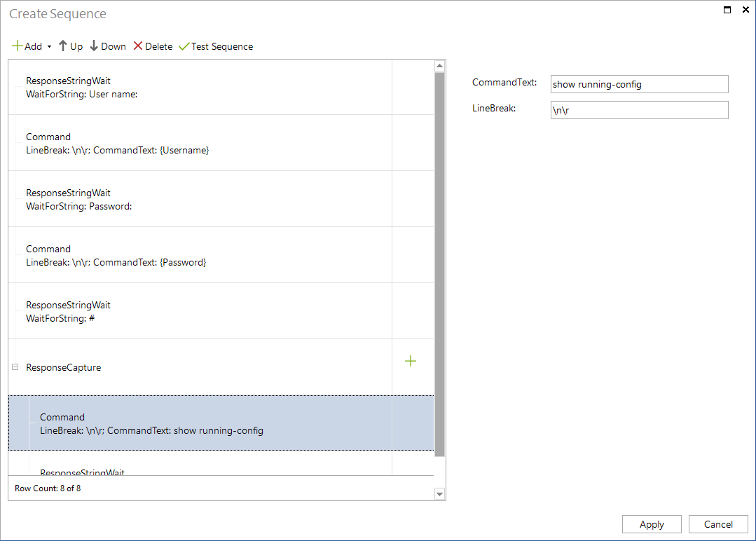Image resolution: width=756 pixels, height=541 pixels.
Task: Click the scrollbar up arrow
Action: 439,65
